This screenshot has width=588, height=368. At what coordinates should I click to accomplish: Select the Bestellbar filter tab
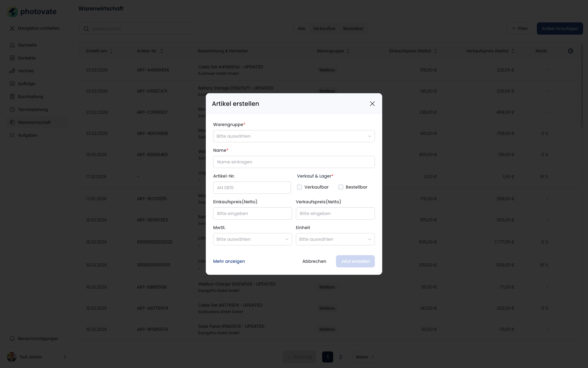[353, 29]
